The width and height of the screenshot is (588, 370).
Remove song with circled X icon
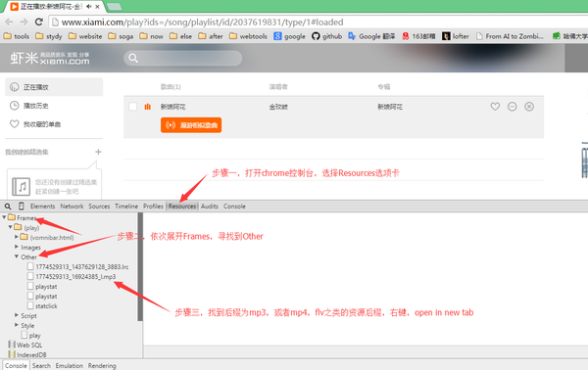(x=529, y=107)
